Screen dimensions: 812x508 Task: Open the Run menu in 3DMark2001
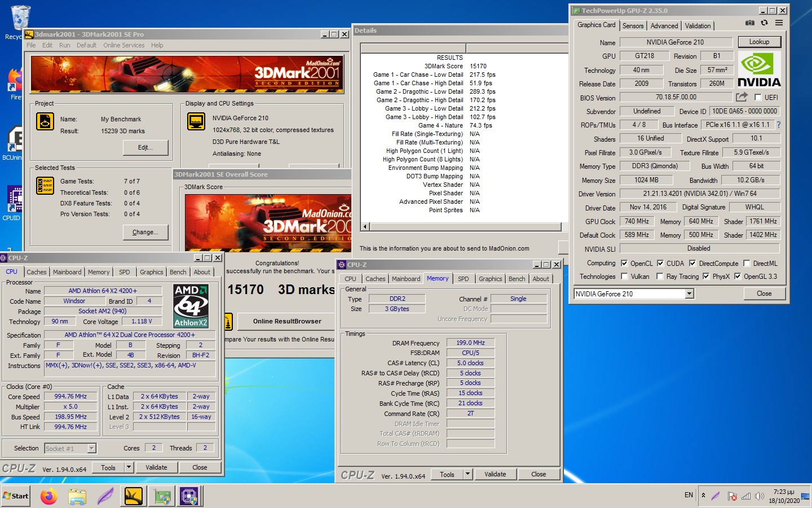64,45
